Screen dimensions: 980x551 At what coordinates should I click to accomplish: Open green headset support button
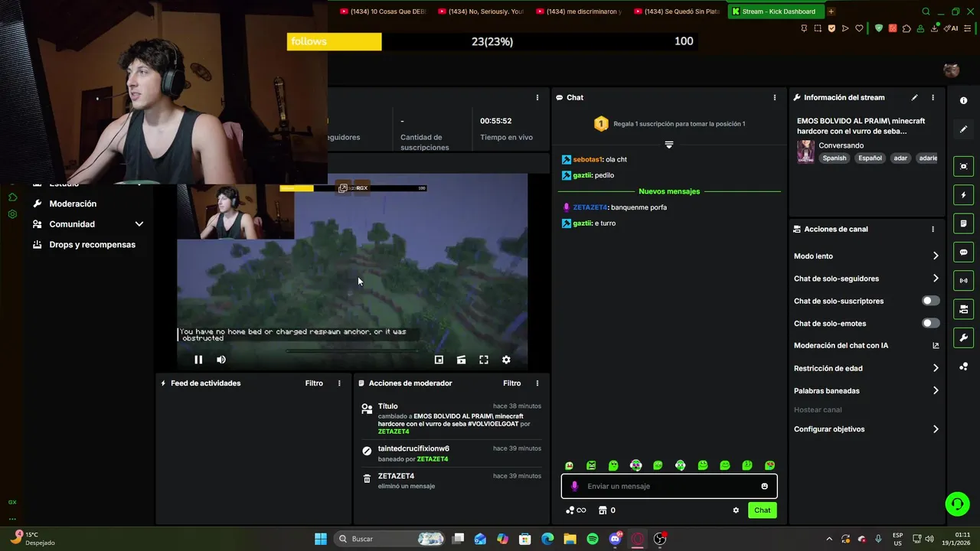[x=957, y=504]
